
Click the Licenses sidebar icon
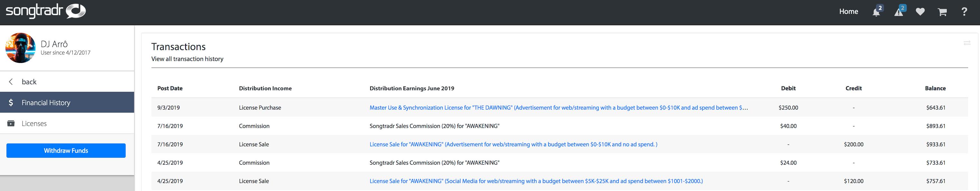[x=11, y=124]
